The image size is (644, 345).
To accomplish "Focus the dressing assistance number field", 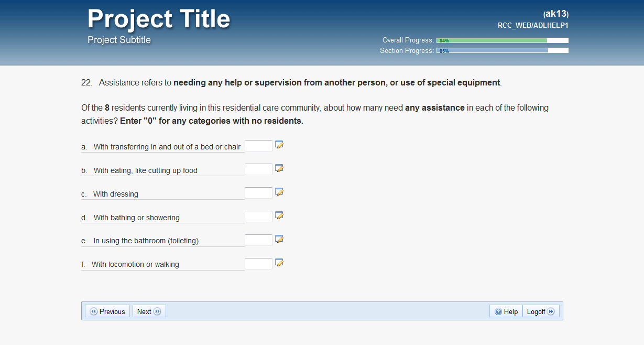I will [258, 193].
